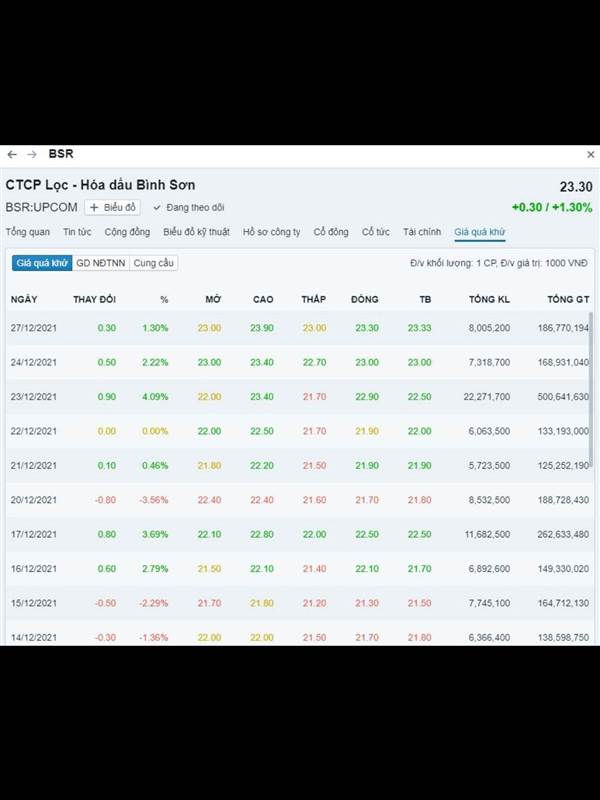Select the 27/12/2021 date cell
600x800 pixels.
(x=34, y=328)
